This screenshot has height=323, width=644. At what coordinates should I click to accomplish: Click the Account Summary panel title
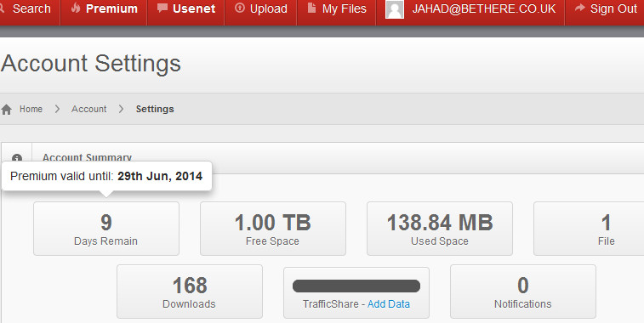(x=87, y=157)
